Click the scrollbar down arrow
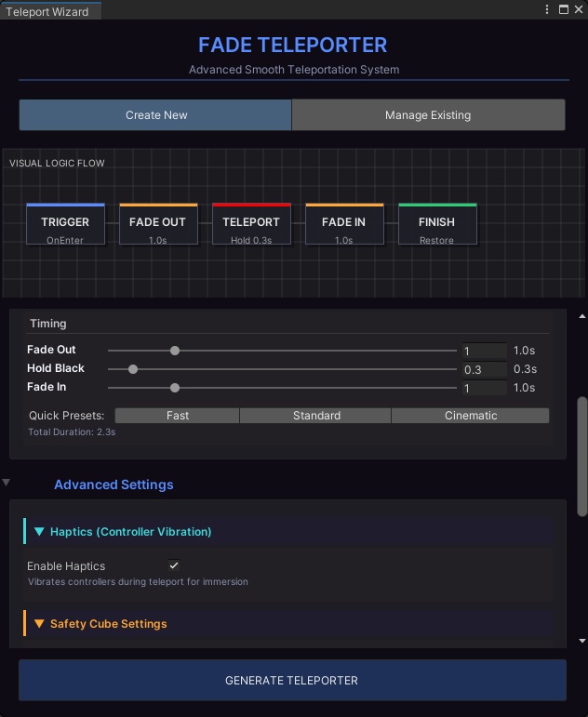Image resolution: width=588 pixels, height=717 pixels. tap(582, 641)
